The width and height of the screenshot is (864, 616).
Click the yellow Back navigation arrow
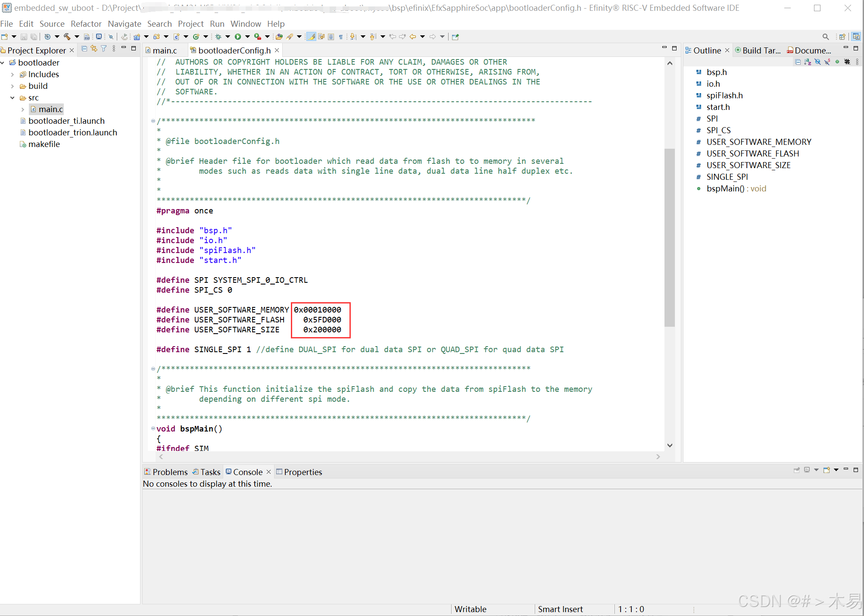pyautogui.click(x=413, y=37)
